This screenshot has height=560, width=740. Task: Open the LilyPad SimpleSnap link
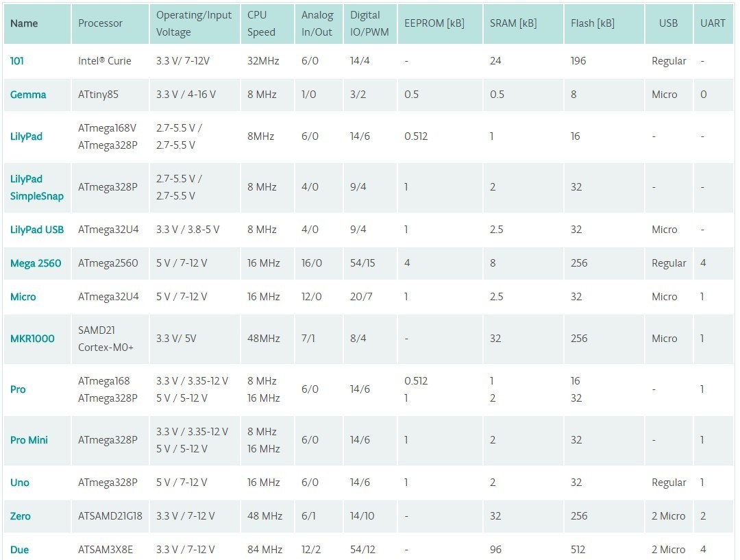[x=37, y=187]
